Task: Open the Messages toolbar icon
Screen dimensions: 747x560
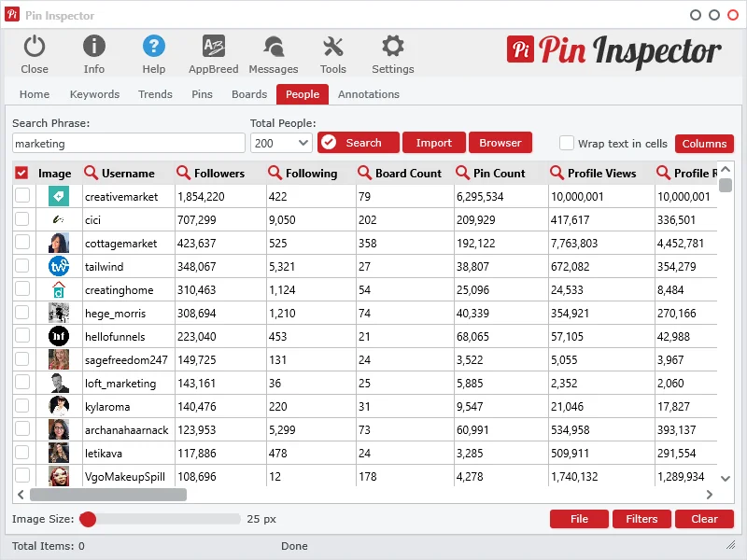Action: click(274, 47)
